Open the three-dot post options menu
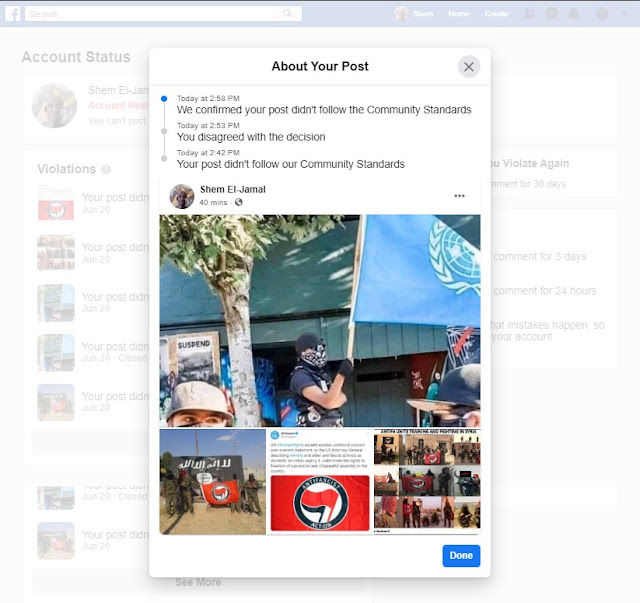 click(460, 196)
